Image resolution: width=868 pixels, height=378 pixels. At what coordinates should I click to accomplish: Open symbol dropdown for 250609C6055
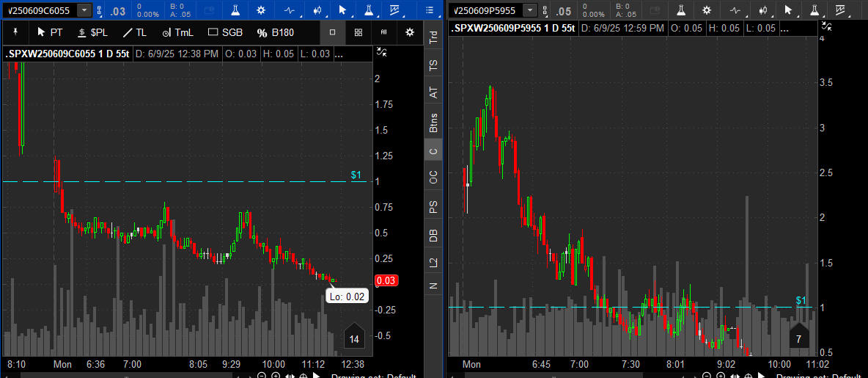coord(84,10)
